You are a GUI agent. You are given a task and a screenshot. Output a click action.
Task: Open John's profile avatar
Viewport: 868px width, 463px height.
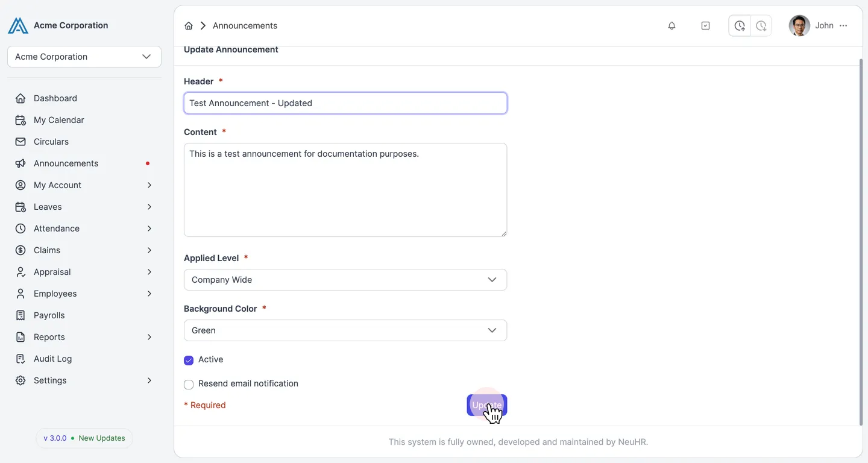799,25
